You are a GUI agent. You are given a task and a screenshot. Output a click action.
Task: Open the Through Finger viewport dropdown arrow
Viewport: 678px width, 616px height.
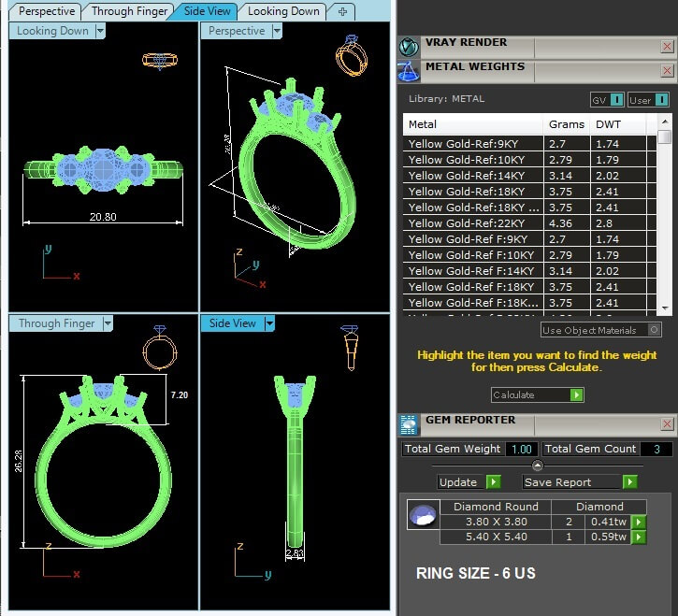[x=108, y=323]
